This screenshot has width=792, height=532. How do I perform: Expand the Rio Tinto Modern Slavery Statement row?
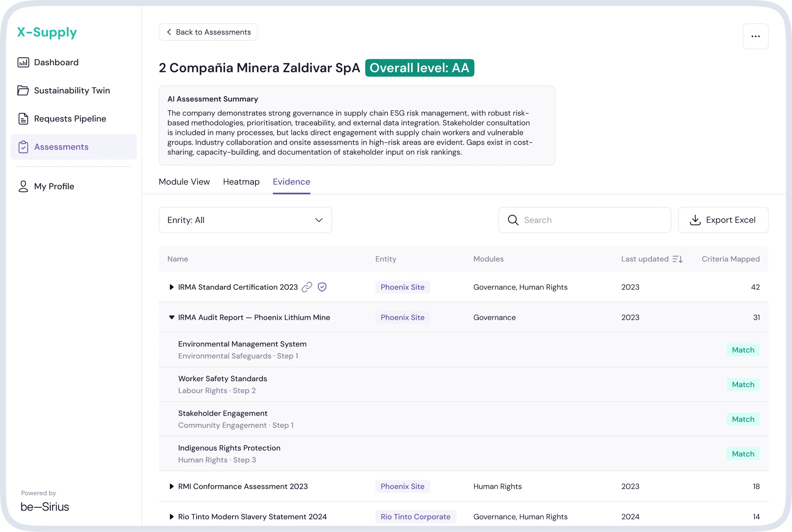[171, 517]
